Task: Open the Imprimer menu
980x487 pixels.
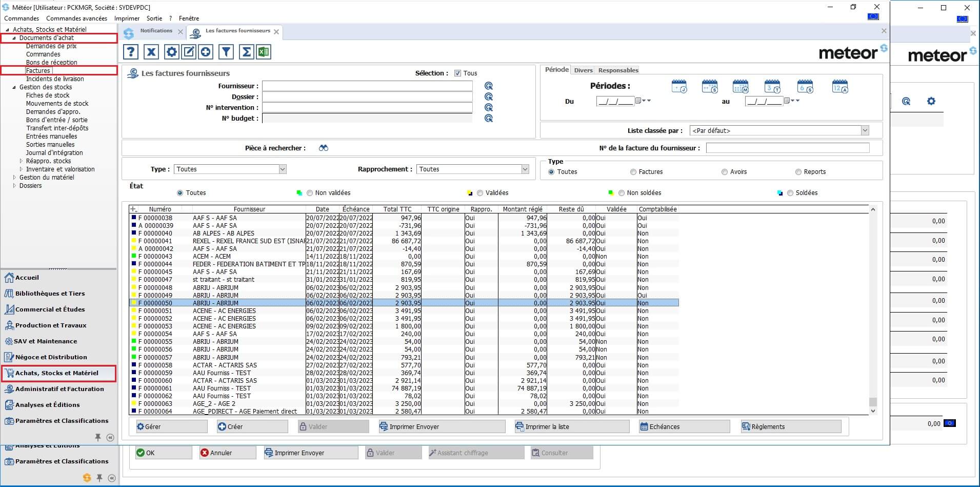Action: point(127,18)
